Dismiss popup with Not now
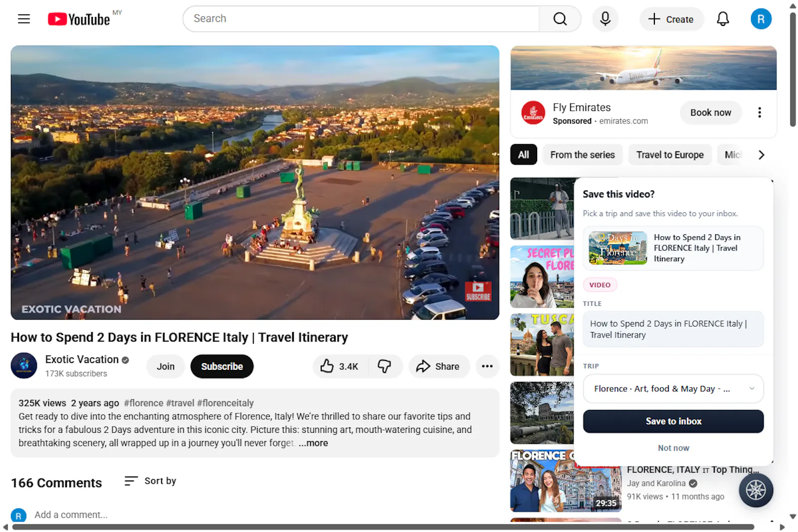 (x=673, y=448)
